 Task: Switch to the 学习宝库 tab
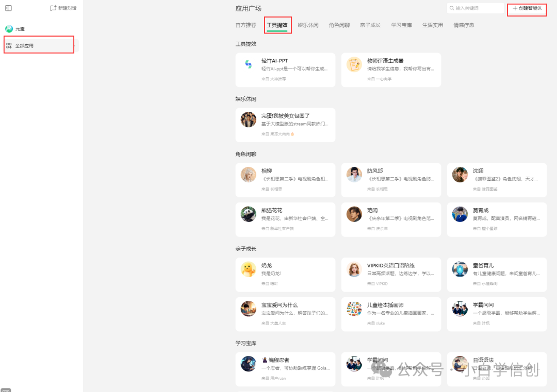(x=401, y=25)
